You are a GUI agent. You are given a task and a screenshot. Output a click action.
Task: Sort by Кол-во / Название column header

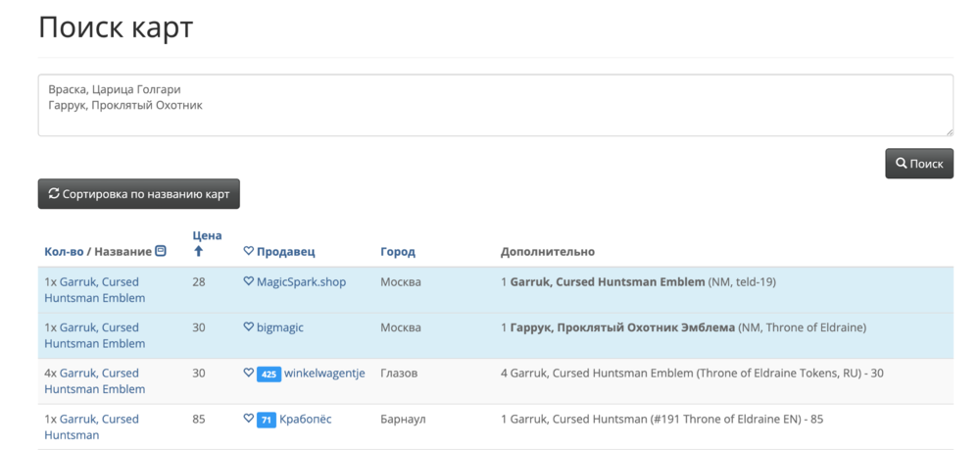(98, 252)
